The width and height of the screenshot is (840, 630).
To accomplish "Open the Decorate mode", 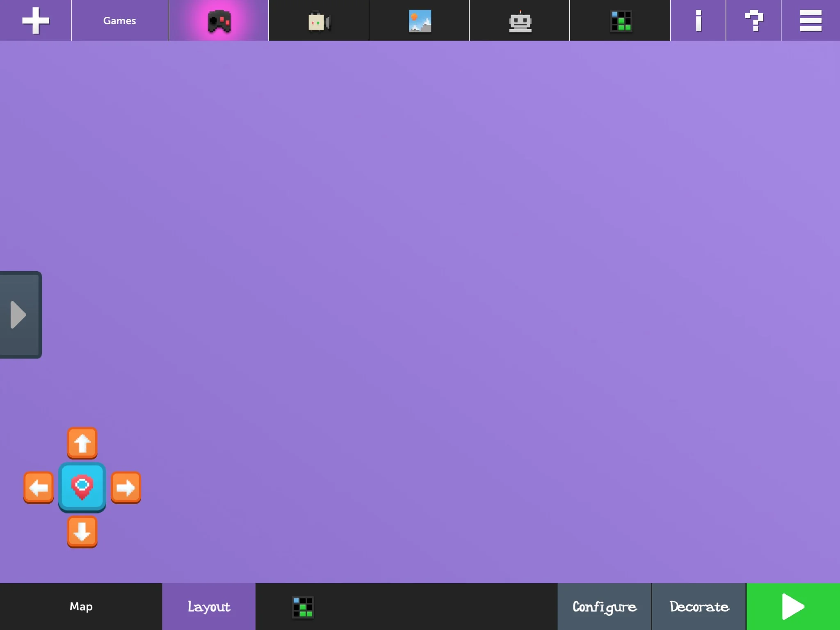I will pos(699,607).
